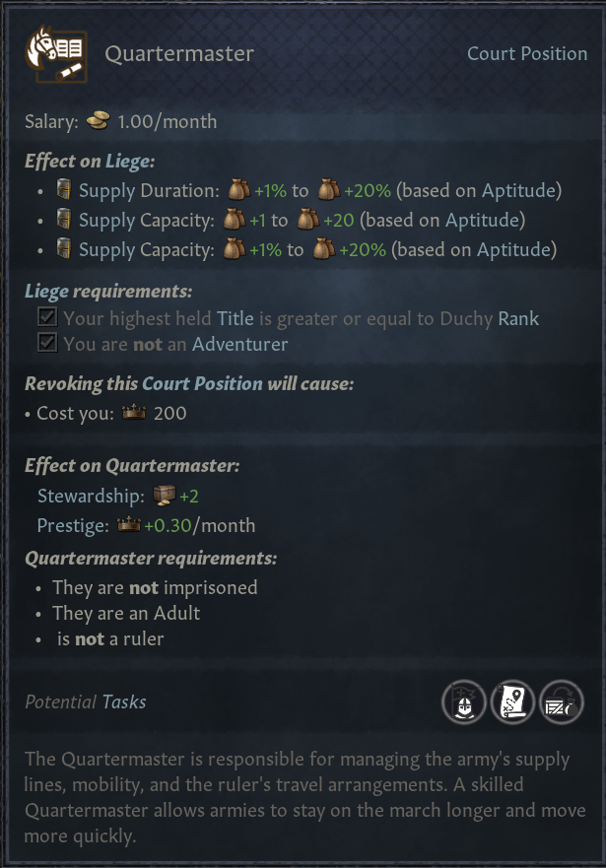Click the Quartermaster horse and ledger icon
Viewport: 606px width, 868px height.
pyautogui.click(x=56, y=56)
